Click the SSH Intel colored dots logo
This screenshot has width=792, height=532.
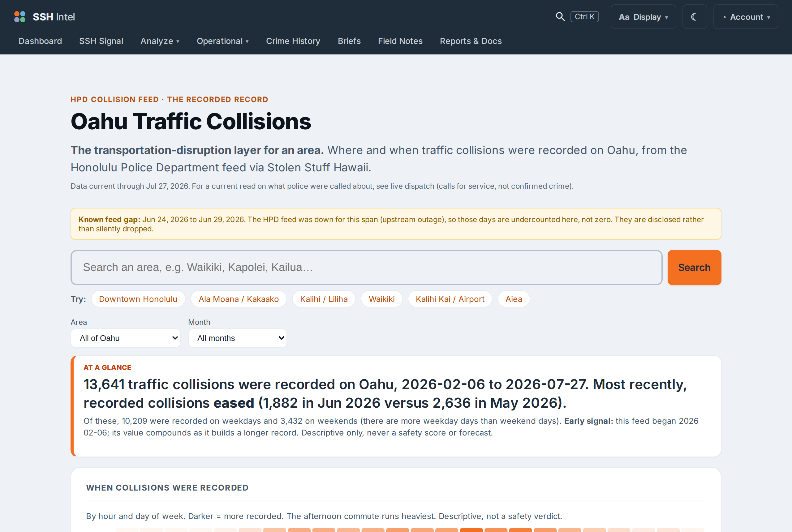click(20, 17)
